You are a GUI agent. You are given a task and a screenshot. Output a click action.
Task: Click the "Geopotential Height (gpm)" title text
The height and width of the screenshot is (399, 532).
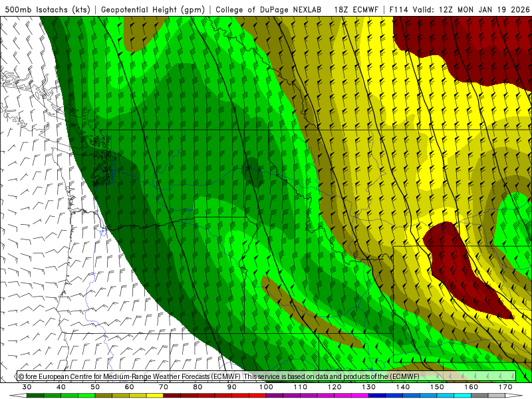pyautogui.click(x=153, y=10)
